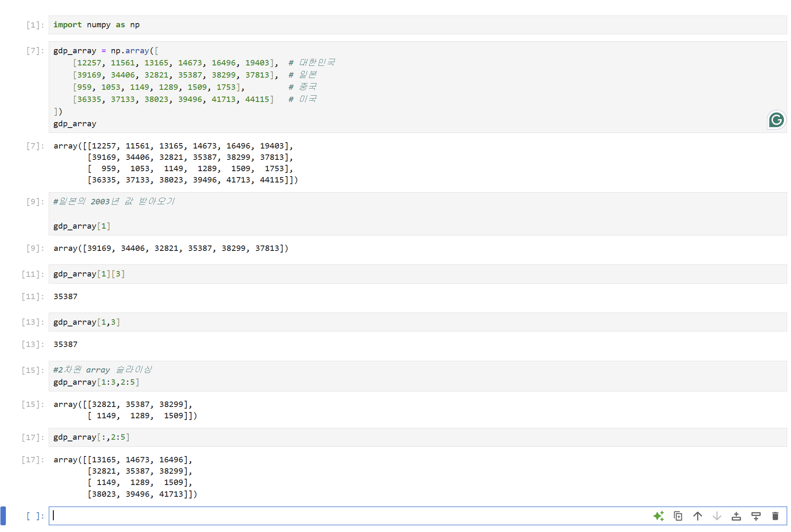Click the [15]: input prompt label
Viewport: 791px width, 532px height.
tap(33, 370)
